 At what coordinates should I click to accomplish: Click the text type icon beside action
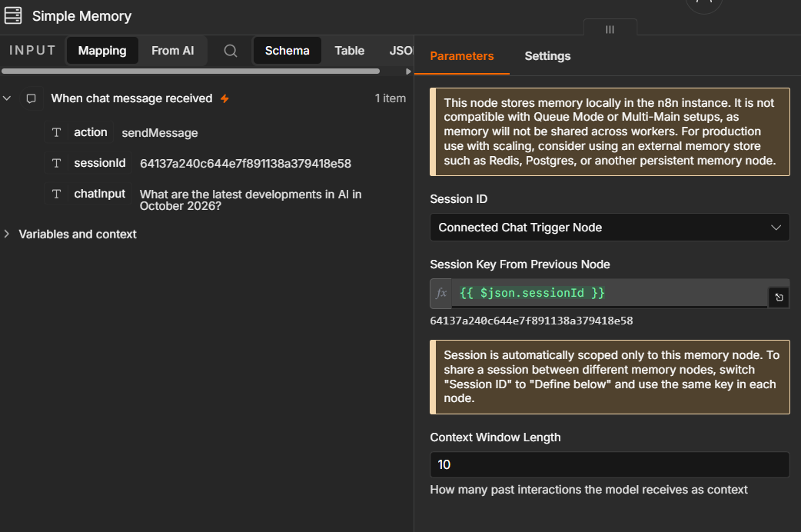coord(57,132)
